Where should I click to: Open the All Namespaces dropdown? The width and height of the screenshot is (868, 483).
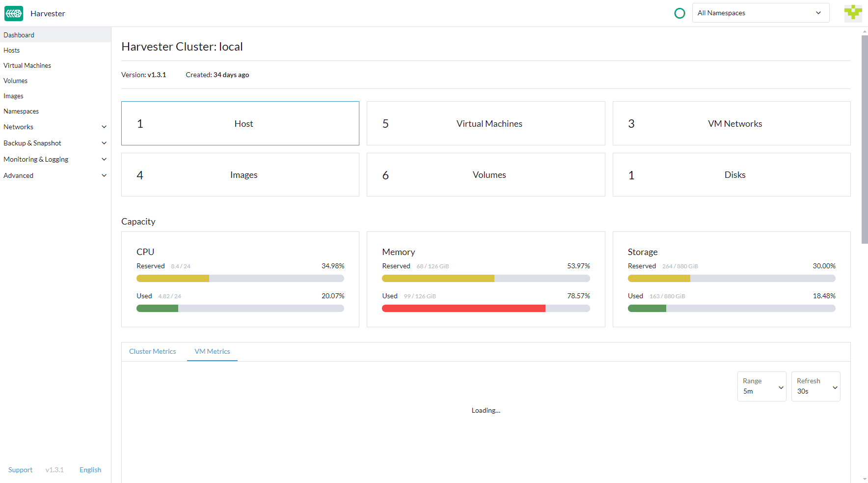(760, 13)
